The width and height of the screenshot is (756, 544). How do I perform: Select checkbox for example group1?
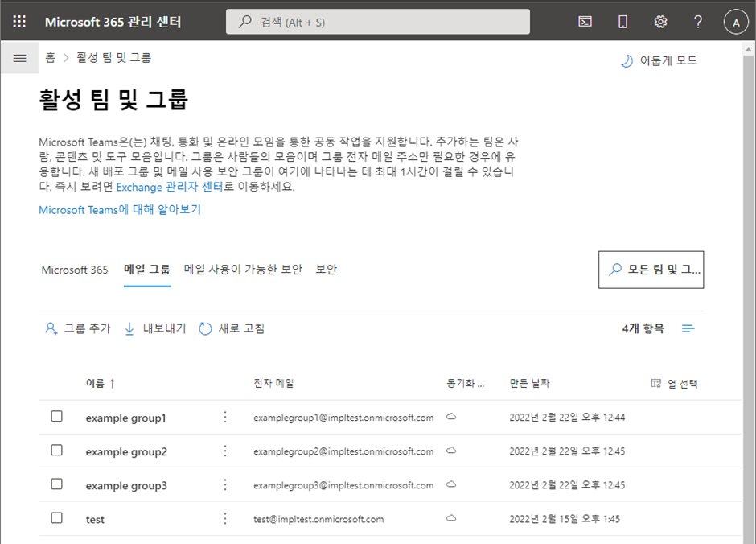tap(57, 416)
